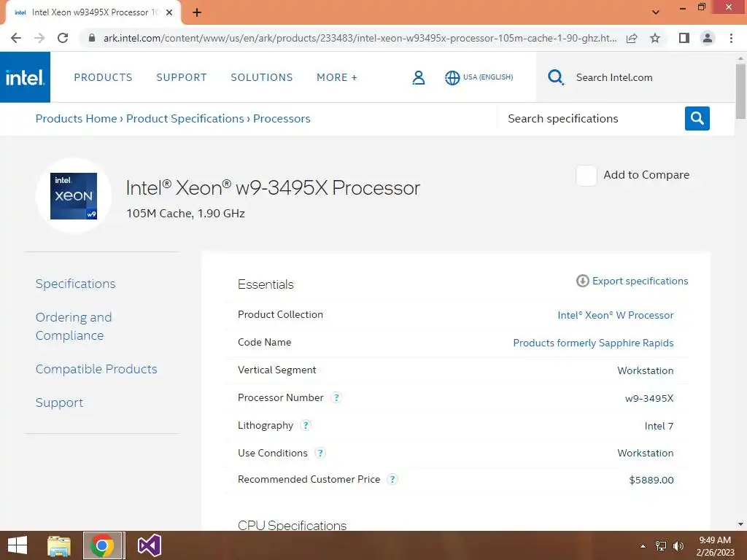Open the Lithography help tooltip icon
747x560 pixels.
point(306,425)
